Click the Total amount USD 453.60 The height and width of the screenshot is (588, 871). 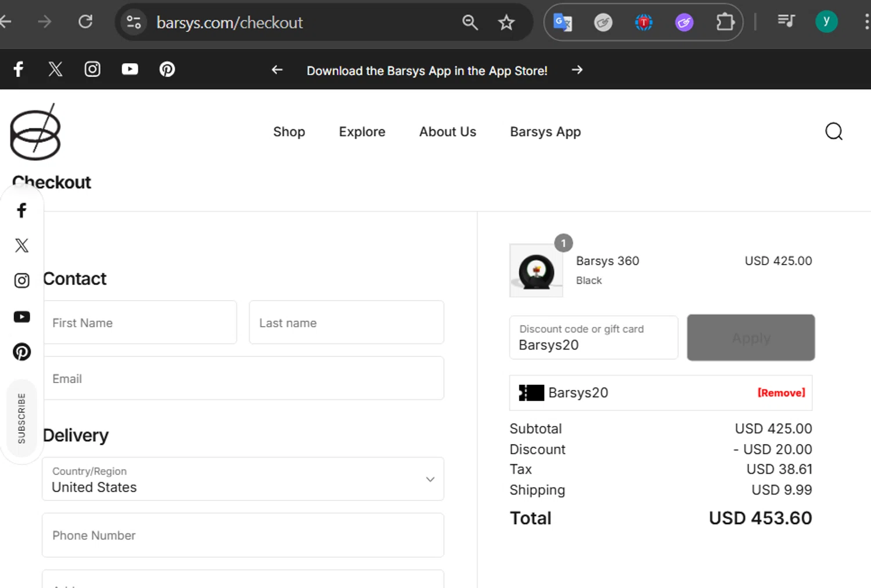click(760, 518)
